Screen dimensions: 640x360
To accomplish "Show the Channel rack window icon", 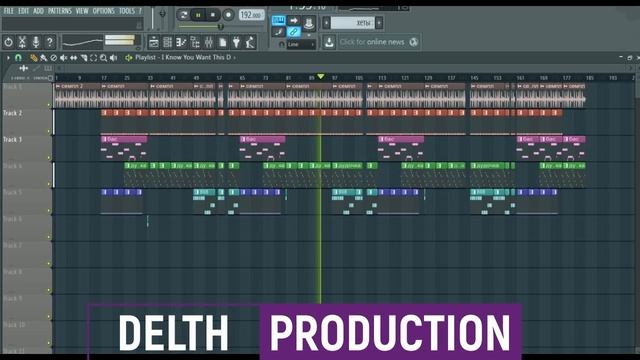I will pyautogui.click(x=167, y=42).
